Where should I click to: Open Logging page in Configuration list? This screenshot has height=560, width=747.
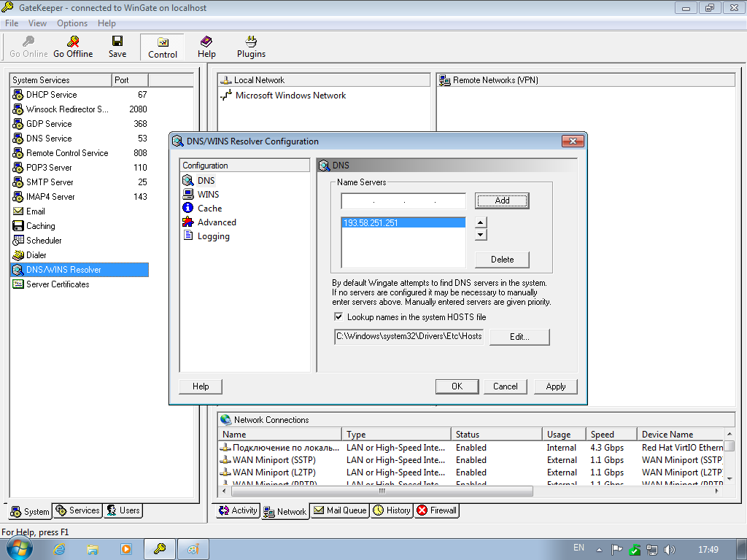click(206, 236)
